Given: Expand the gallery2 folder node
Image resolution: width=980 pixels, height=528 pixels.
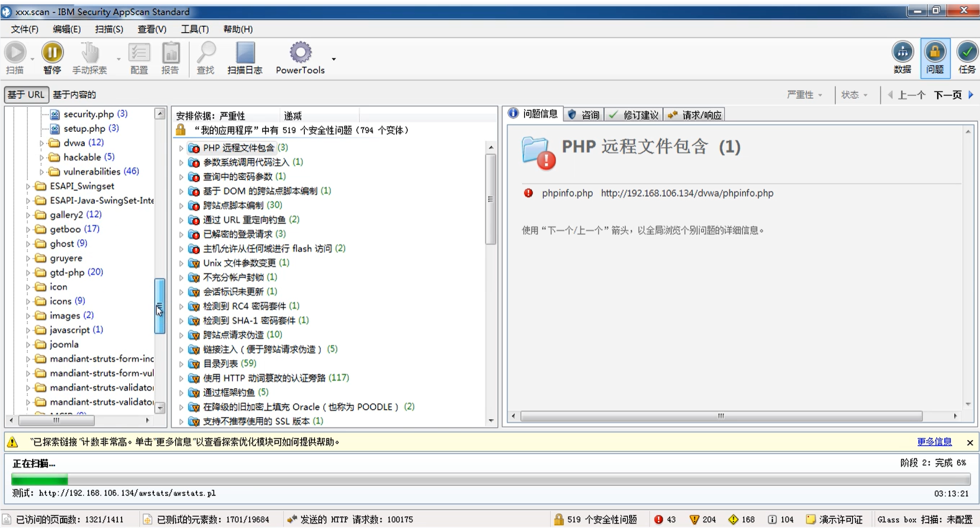Looking at the screenshot, I should (28, 215).
